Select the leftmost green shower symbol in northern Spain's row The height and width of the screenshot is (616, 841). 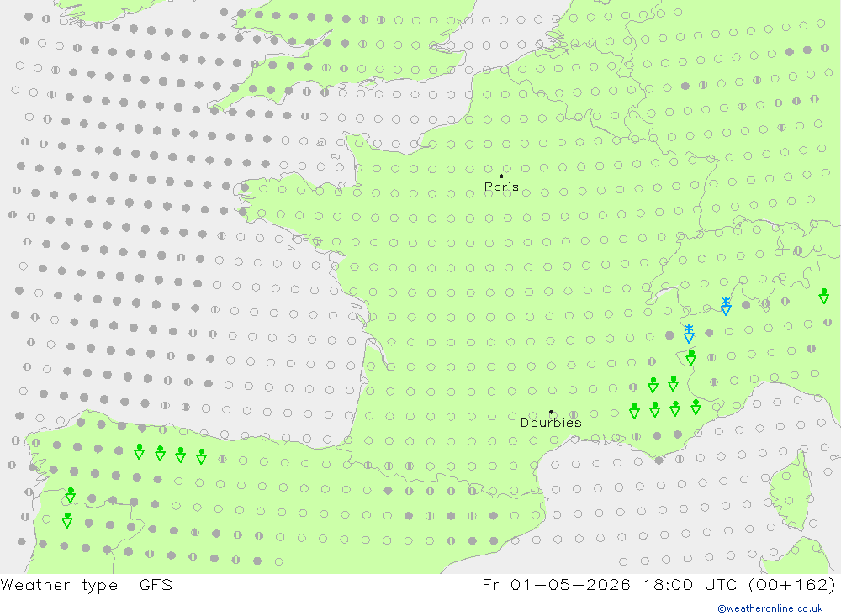click(139, 451)
